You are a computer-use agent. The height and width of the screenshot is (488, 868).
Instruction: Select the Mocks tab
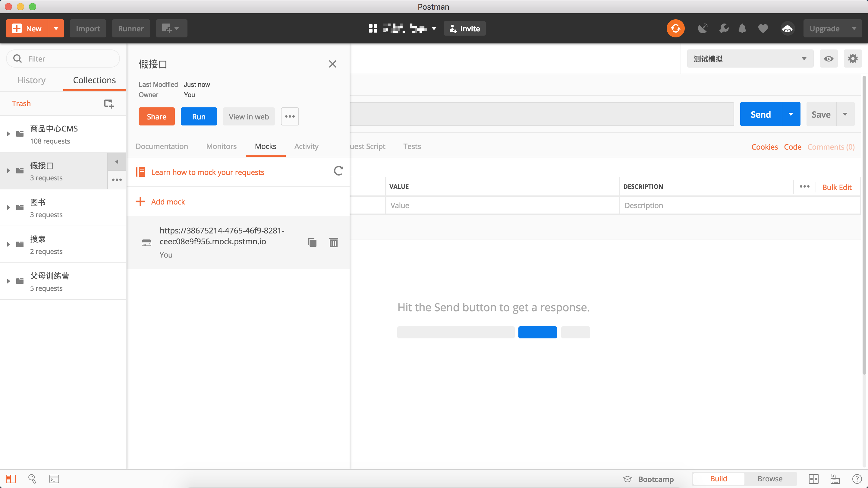tap(266, 146)
